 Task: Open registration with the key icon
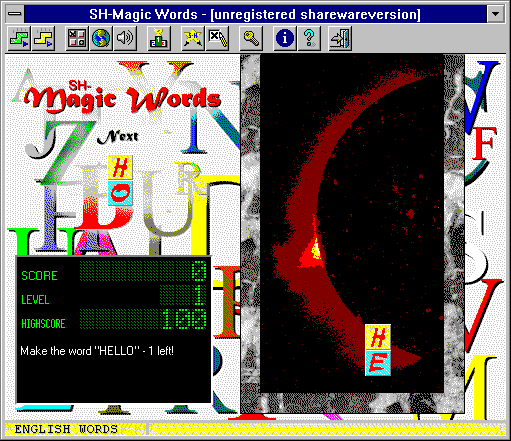pyautogui.click(x=251, y=38)
